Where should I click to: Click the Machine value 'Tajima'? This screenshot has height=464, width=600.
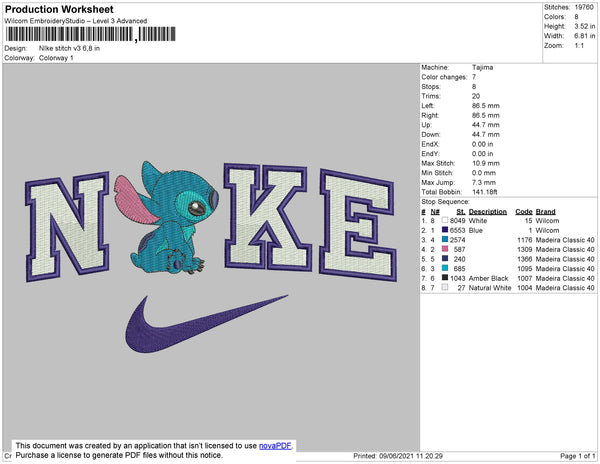pyautogui.click(x=483, y=67)
